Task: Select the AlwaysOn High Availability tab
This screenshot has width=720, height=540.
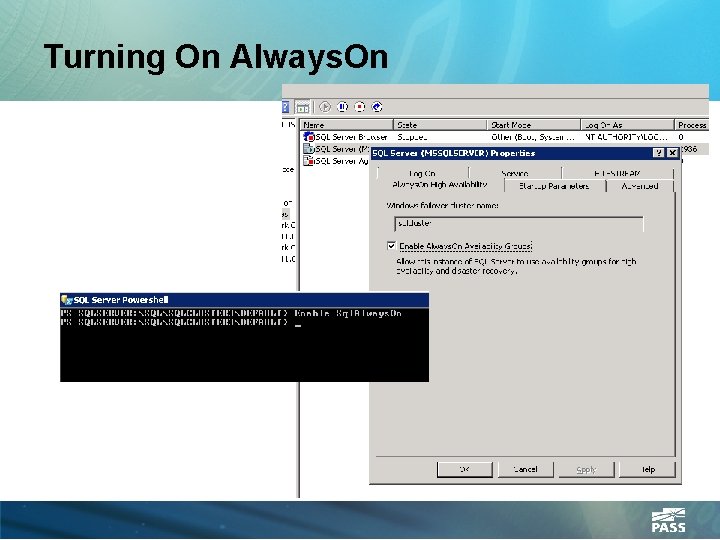Action: pos(440,185)
